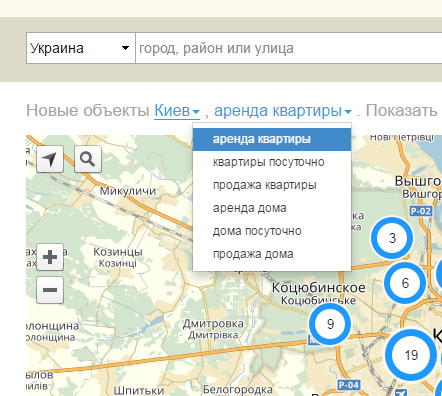The image size is (442, 396).
Task: Click the Дмитровка map label
Action: click(213, 323)
